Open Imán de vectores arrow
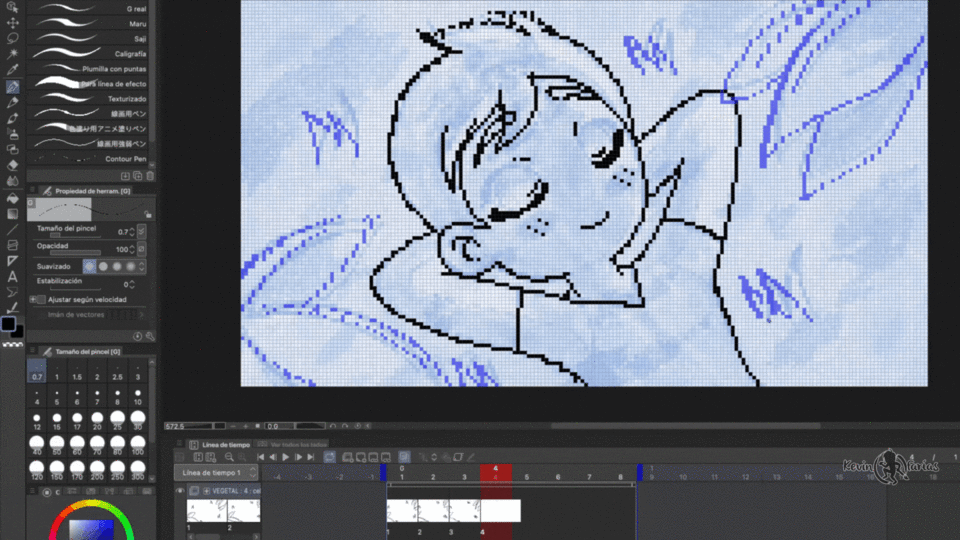Screen dimensions: 960x540 (x=141, y=315)
